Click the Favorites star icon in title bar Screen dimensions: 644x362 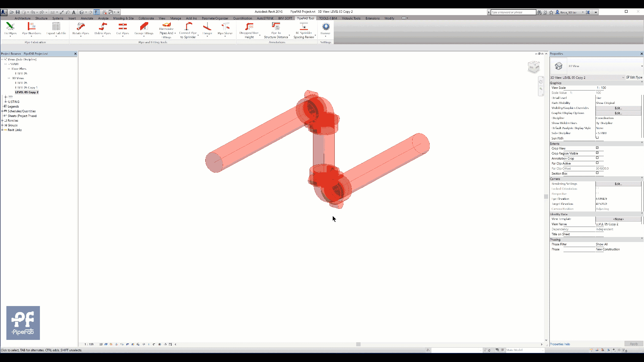[551, 12]
